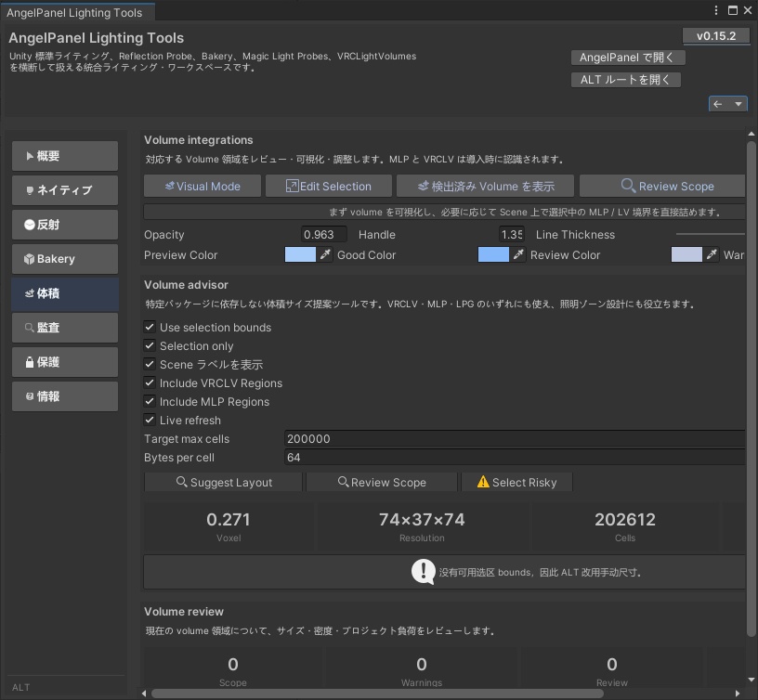758x700 pixels.
Task: Open overflow menu at top-right of window
Action: point(715,10)
